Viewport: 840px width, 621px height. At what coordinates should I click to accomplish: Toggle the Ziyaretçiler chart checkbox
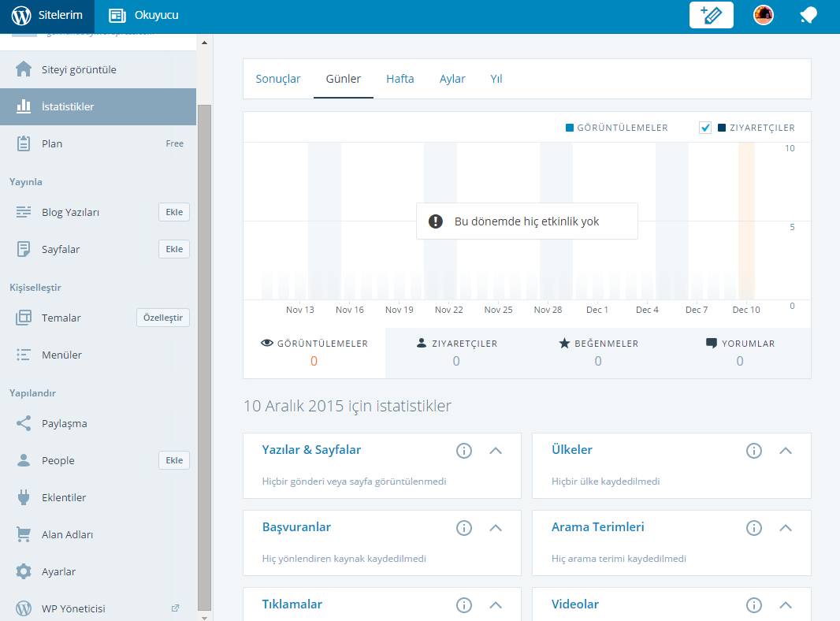(x=705, y=128)
